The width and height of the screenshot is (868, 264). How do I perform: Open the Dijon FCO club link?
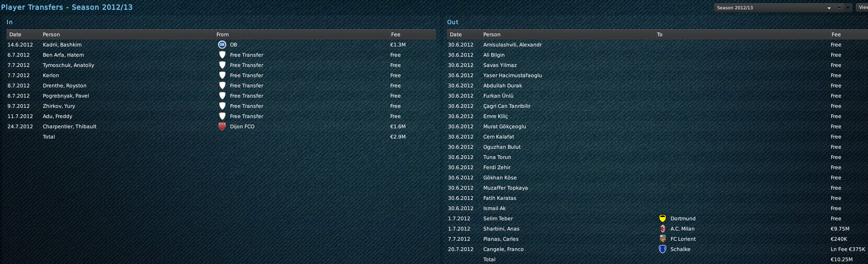click(242, 126)
